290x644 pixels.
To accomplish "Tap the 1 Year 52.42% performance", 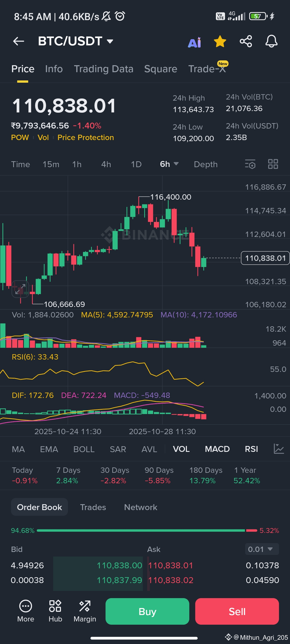I will click(x=247, y=475).
